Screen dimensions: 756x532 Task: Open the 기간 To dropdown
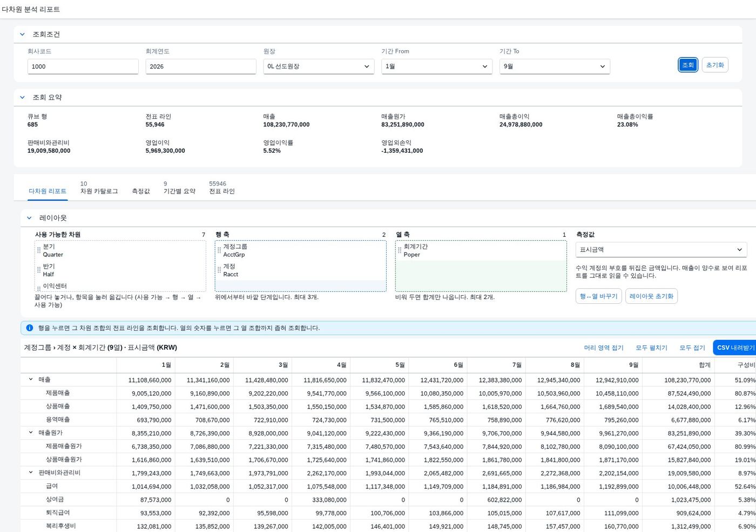click(x=555, y=66)
